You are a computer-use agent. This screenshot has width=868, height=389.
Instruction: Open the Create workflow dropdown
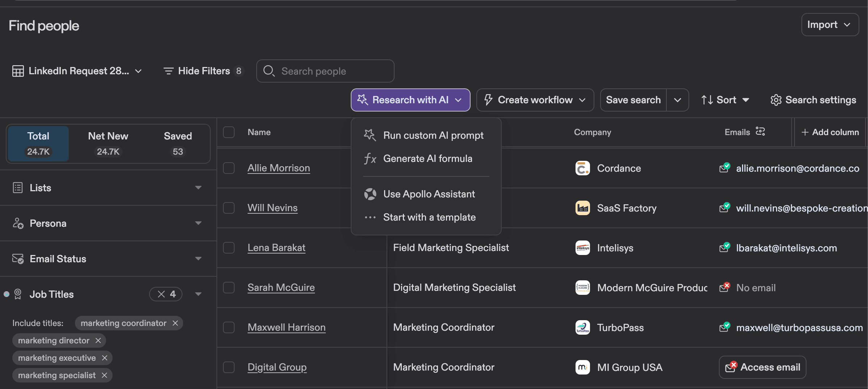point(535,100)
